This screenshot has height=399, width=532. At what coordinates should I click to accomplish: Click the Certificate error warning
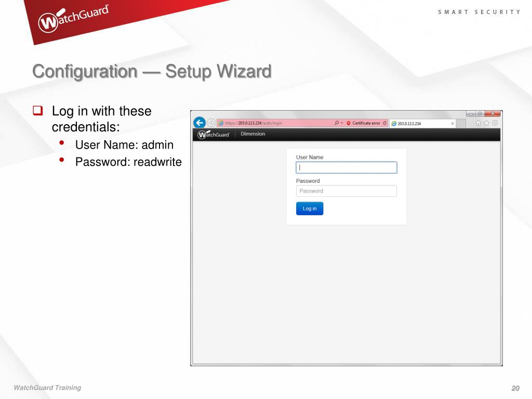(x=363, y=123)
